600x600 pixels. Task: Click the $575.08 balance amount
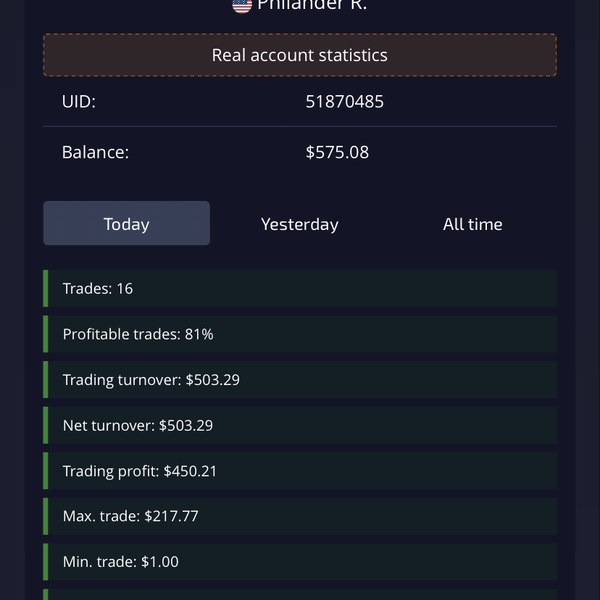pyautogui.click(x=337, y=152)
